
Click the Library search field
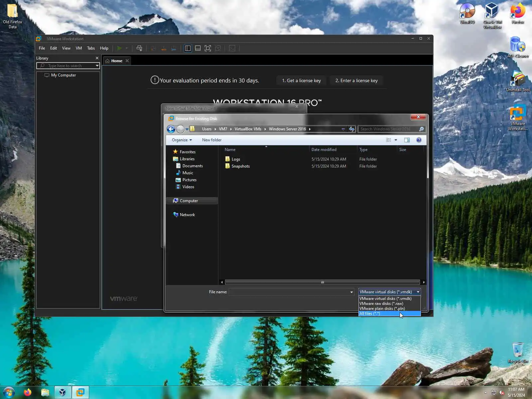coord(68,66)
